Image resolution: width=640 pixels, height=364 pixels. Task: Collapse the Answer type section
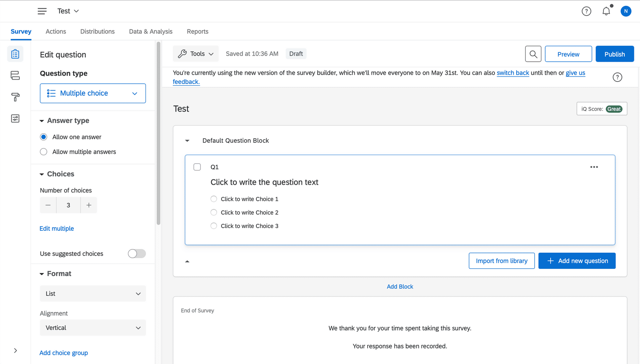42,121
